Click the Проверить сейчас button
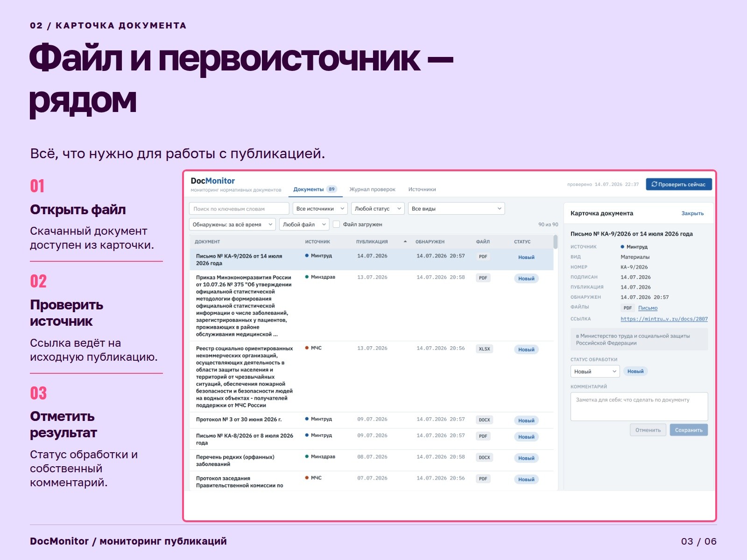The image size is (747, 560). 679,184
